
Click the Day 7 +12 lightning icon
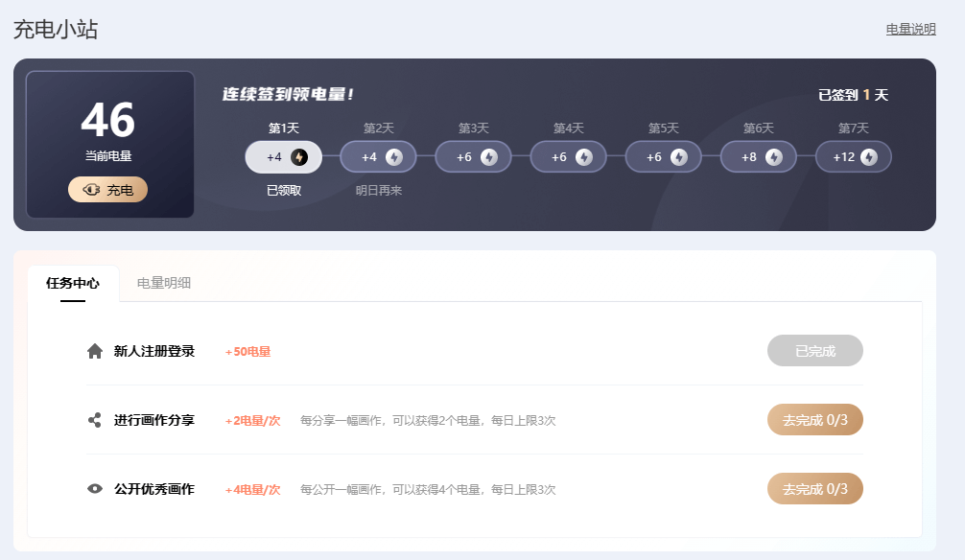pos(871,156)
